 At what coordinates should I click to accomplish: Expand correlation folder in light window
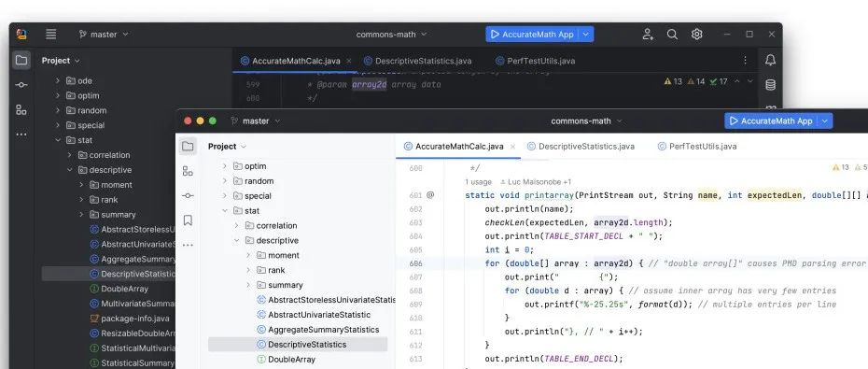coord(236,225)
